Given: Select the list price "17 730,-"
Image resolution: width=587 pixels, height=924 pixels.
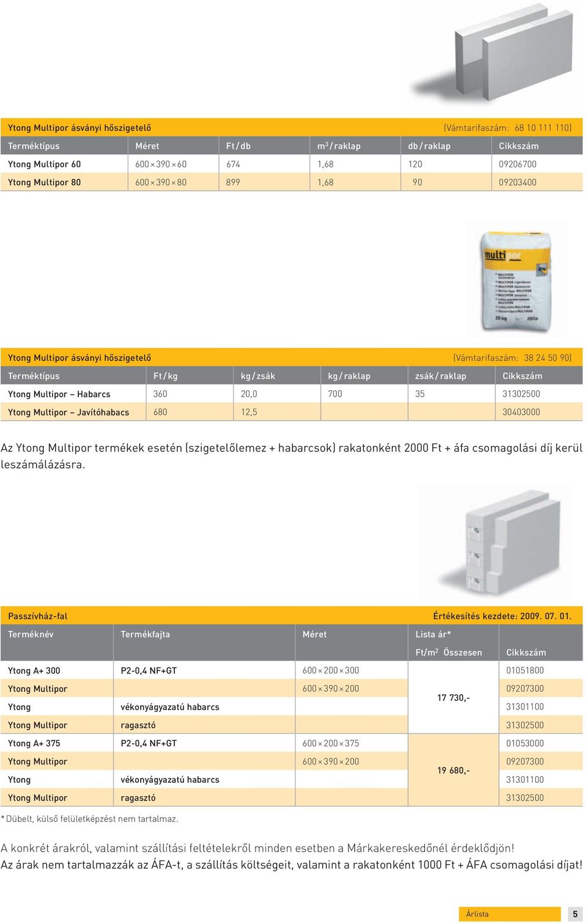Looking at the screenshot, I should pos(454,698).
